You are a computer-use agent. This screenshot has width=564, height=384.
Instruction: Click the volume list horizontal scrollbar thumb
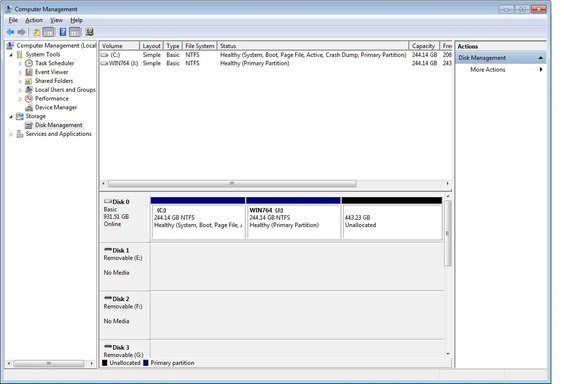click(232, 184)
